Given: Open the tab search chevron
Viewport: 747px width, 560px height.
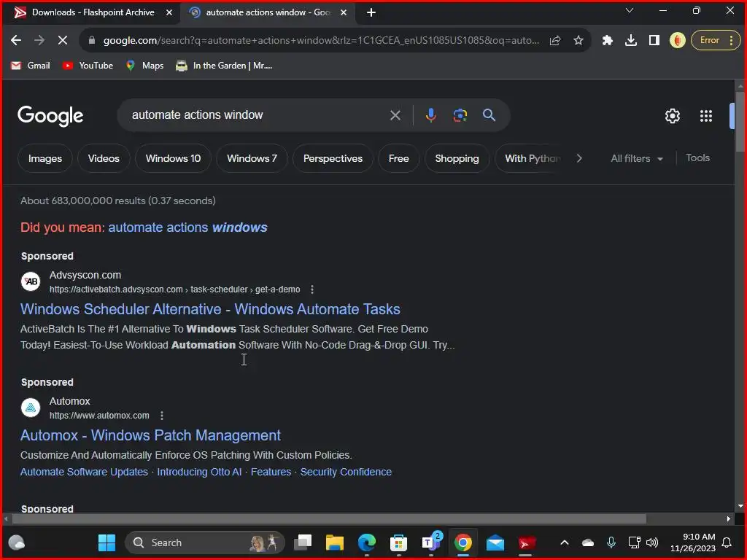Looking at the screenshot, I should [630, 10].
